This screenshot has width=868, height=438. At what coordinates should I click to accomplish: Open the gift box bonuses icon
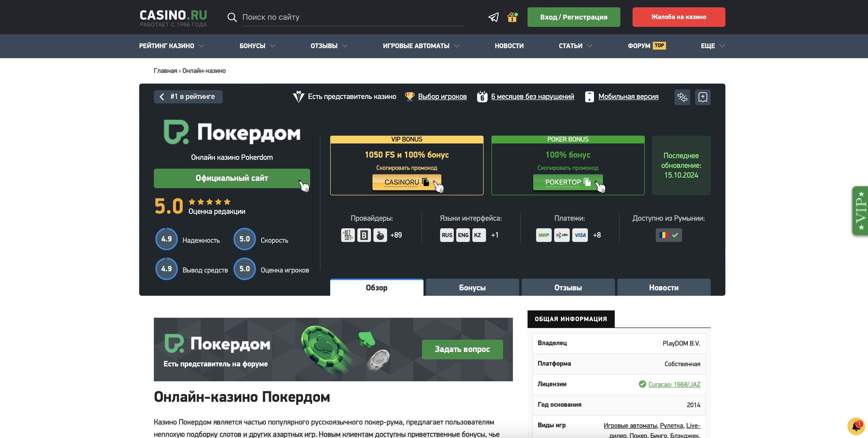coord(512,17)
